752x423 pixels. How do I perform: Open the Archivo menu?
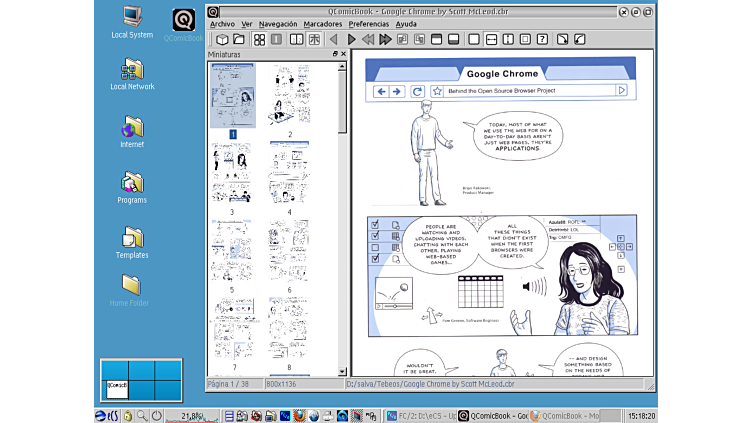click(222, 23)
